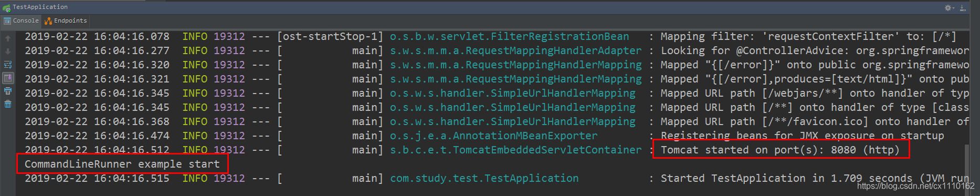Click the TomcatEmbeddedServletContainer logger name
980x196 pixels.
pyautogui.click(x=515, y=150)
